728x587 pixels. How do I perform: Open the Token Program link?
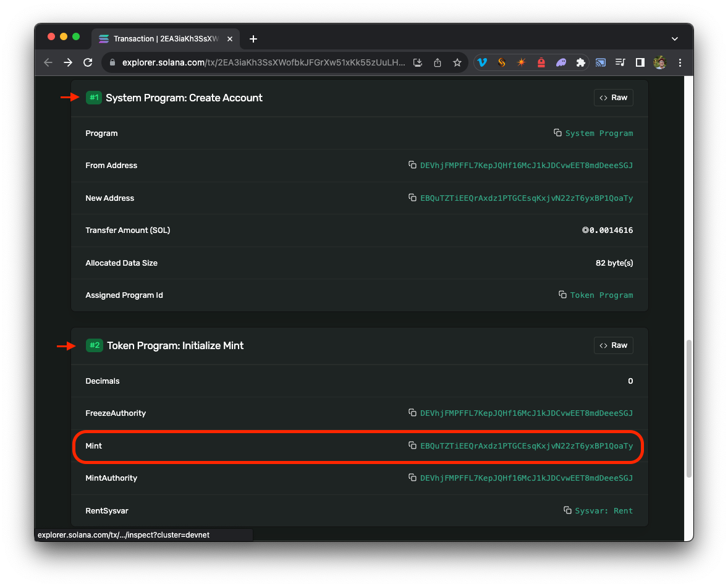[x=602, y=295]
